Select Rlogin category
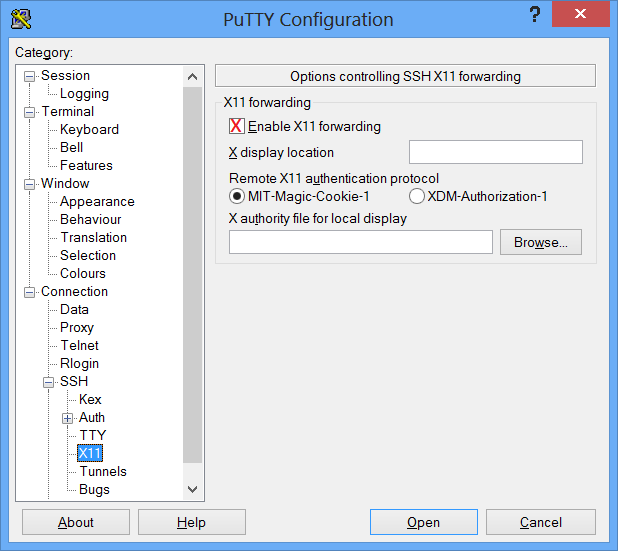This screenshot has width=618, height=551. pos(79,364)
